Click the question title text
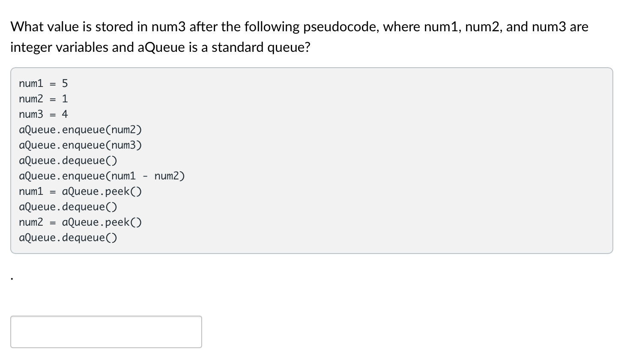The width and height of the screenshot is (621, 364). [300, 27]
